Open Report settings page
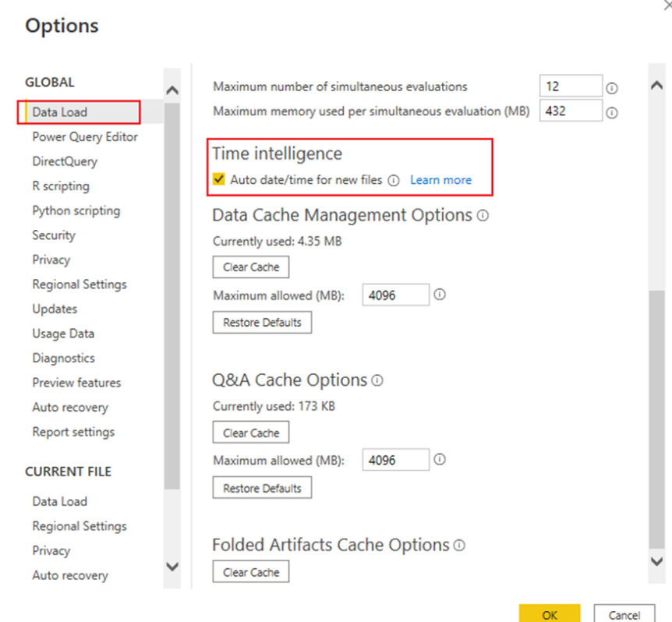This screenshot has width=672, height=622. coord(73,432)
